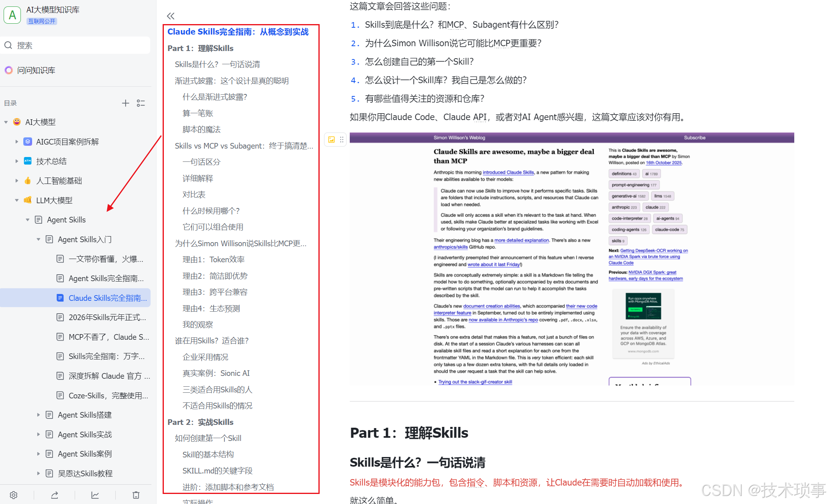
Task: Expand the 技术总结 folder
Action: pyautogui.click(x=17, y=161)
